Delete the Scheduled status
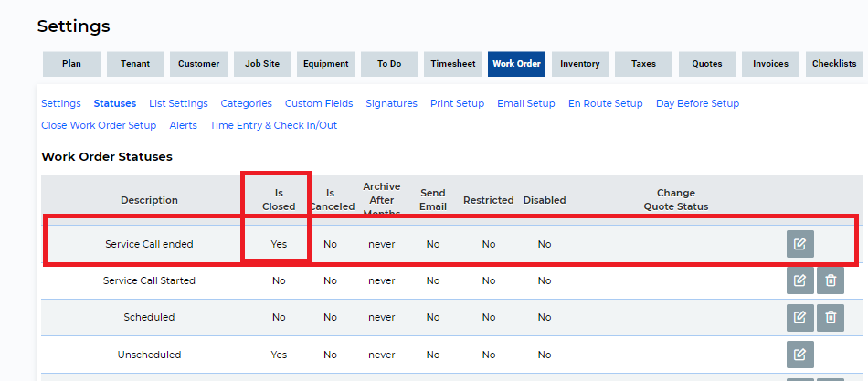The width and height of the screenshot is (868, 381). click(x=831, y=318)
